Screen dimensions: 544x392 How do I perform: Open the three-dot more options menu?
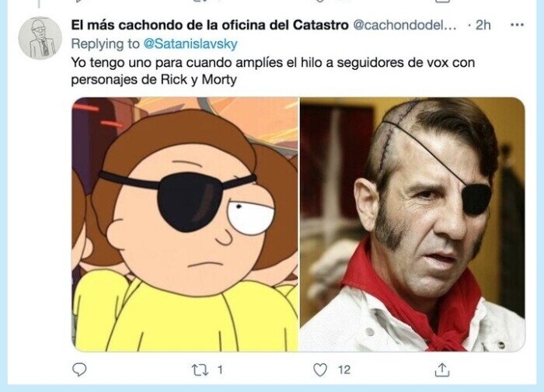(x=517, y=25)
